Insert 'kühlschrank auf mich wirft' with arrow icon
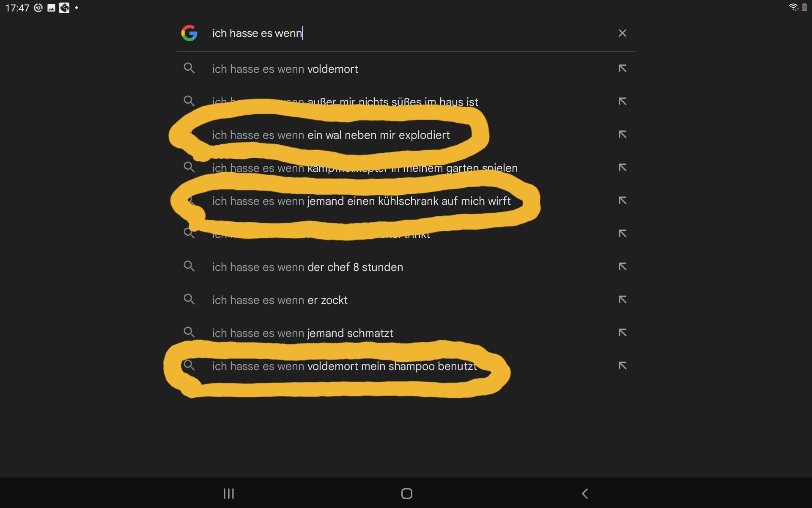Screen dimensions: 812x508 622,201
